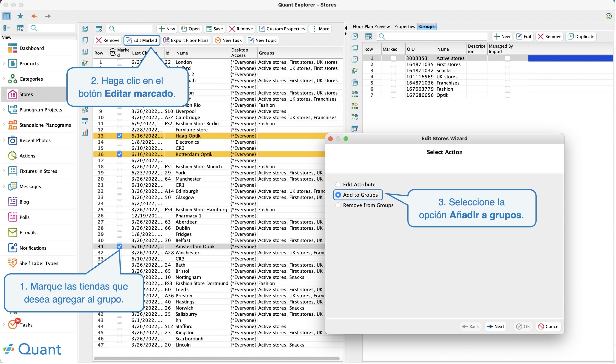Switch to the Properties tab

(405, 26)
